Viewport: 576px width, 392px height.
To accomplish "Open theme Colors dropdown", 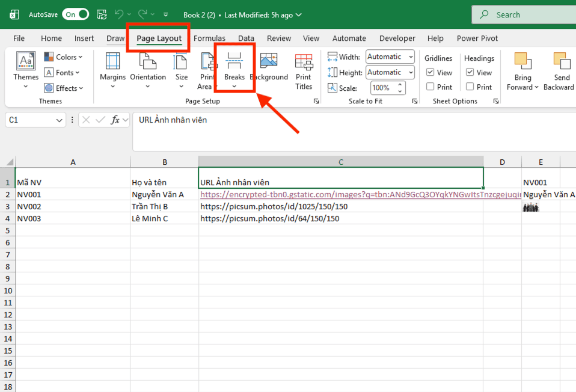I will tap(63, 57).
